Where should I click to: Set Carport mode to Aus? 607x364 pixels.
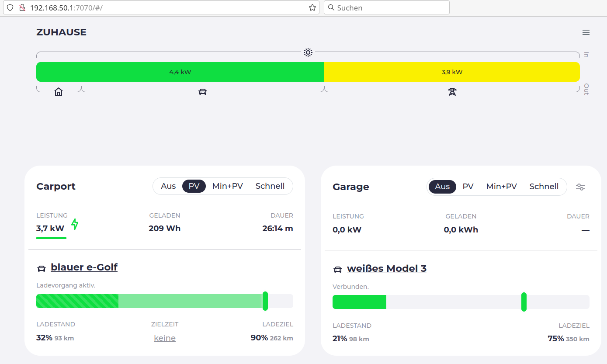coord(168,186)
